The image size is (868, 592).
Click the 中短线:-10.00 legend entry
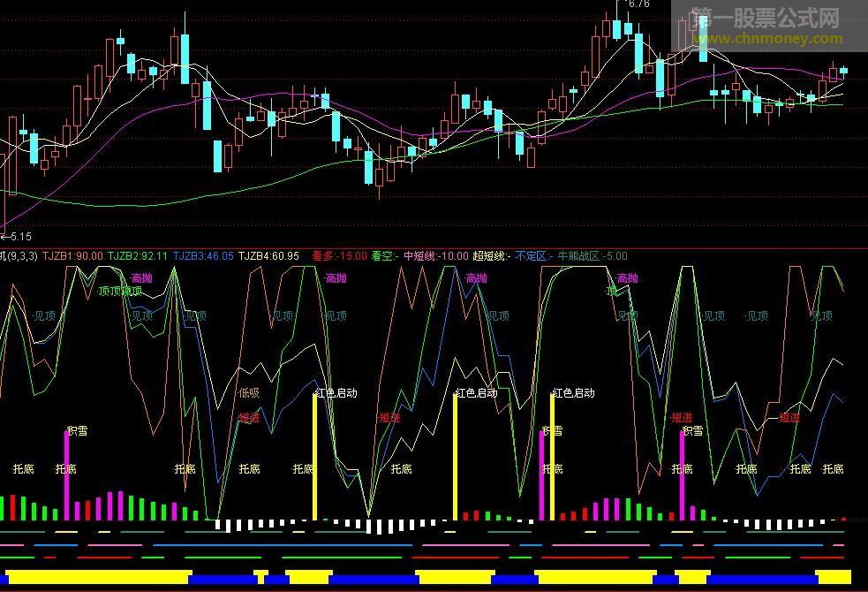tap(435, 256)
